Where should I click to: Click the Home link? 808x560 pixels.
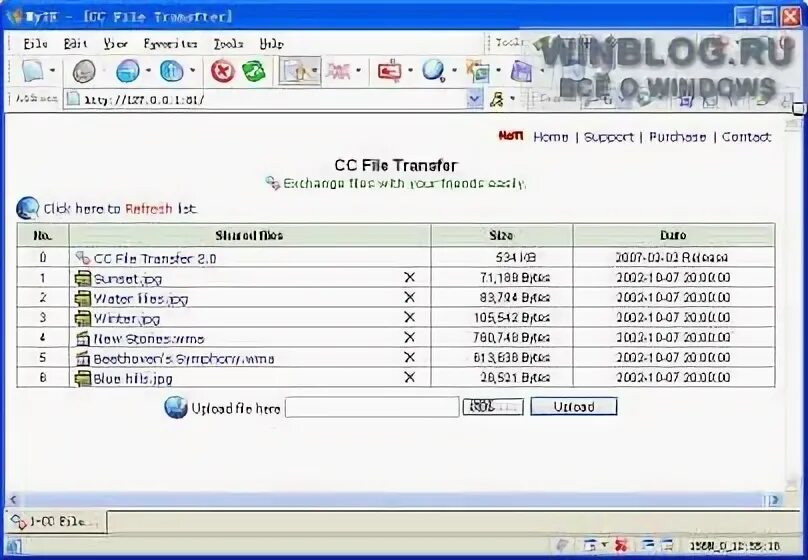point(550,137)
